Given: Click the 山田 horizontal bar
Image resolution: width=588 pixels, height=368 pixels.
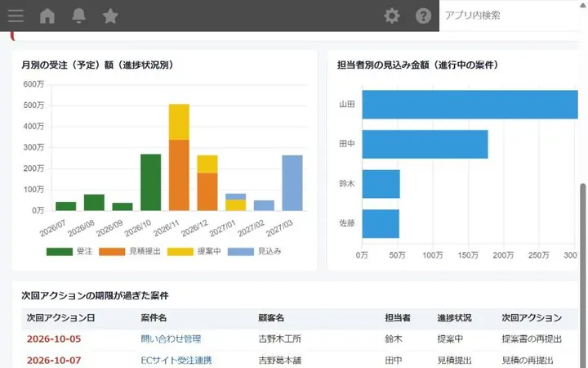Looking at the screenshot, I should (x=470, y=105).
